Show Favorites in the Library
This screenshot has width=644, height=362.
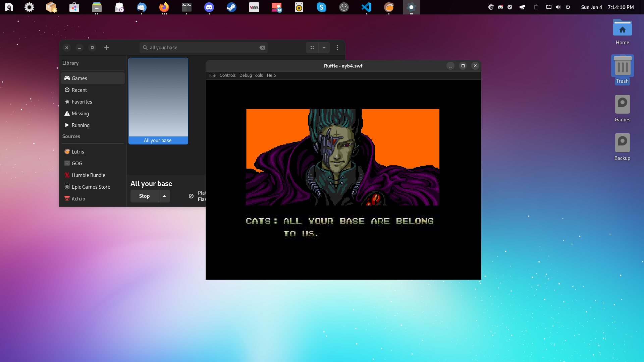pyautogui.click(x=82, y=102)
